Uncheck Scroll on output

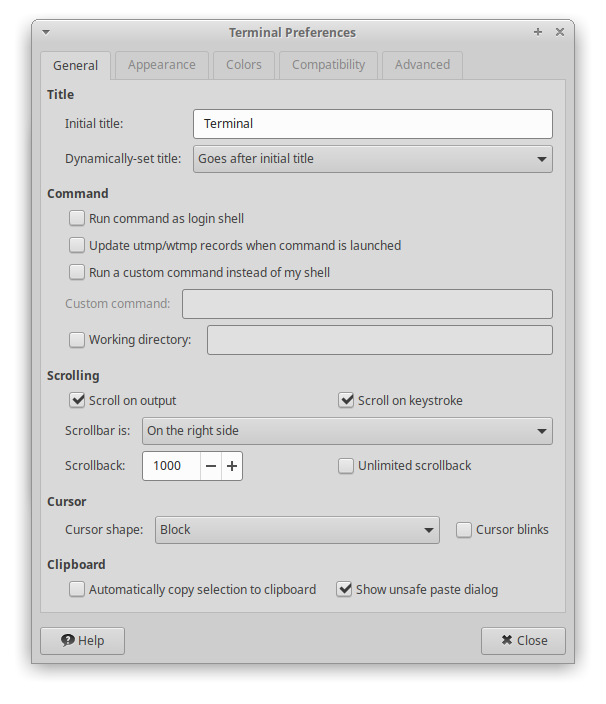[77, 400]
